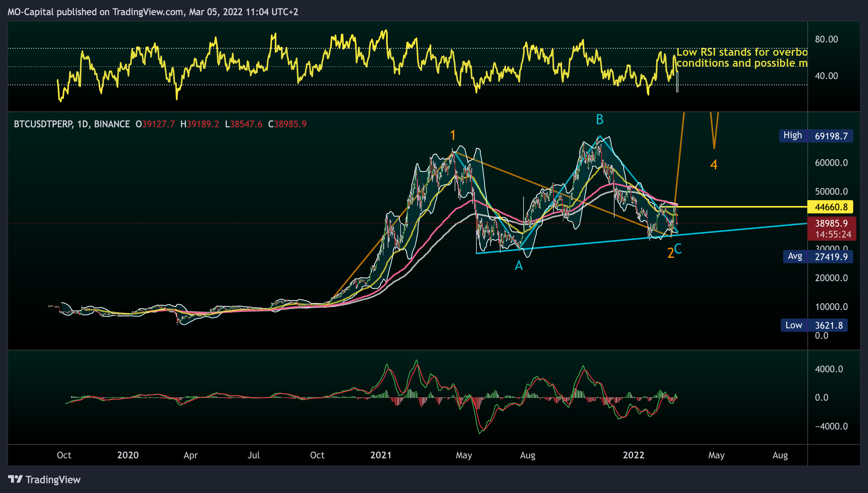This screenshot has width=868, height=493.
Task: Click the RSI 40.00 axis value
Action: [x=826, y=76]
